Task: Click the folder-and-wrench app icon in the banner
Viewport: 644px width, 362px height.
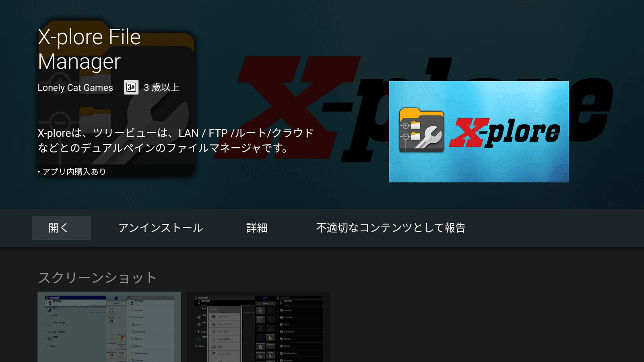Action: point(421,131)
